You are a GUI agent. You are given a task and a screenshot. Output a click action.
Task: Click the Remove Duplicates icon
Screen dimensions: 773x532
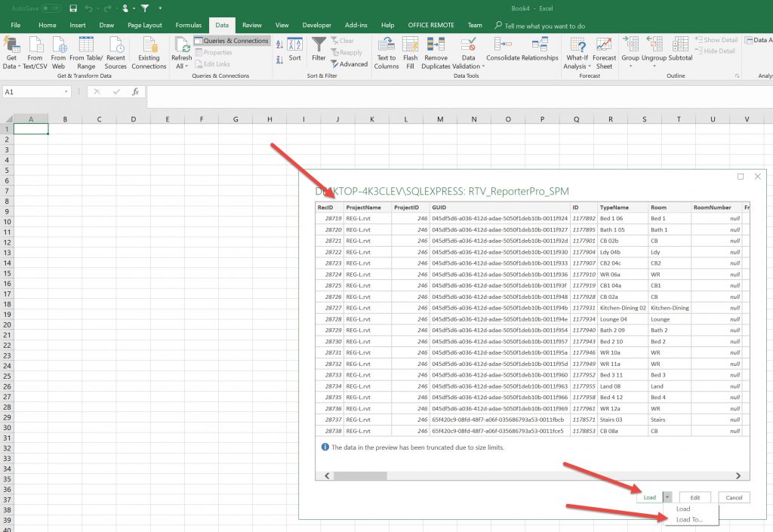[x=436, y=45]
